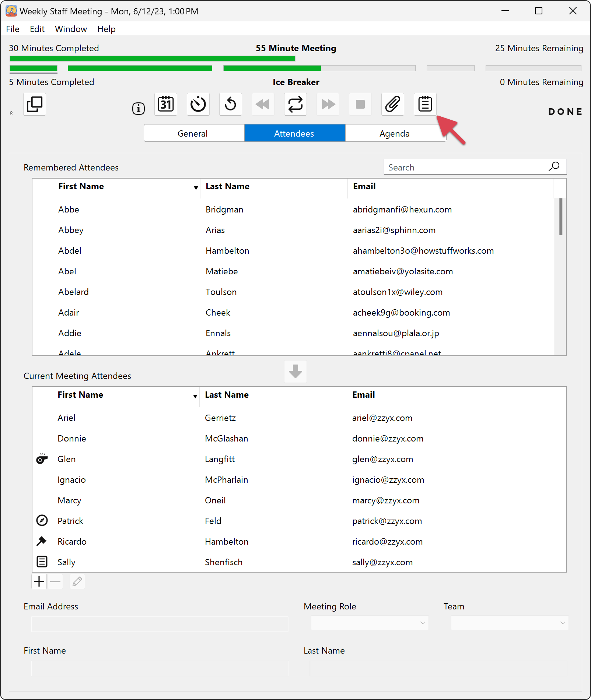The image size is (591, 700).
Task: Open the Team dropdown
Action: [x=510, y=623]
